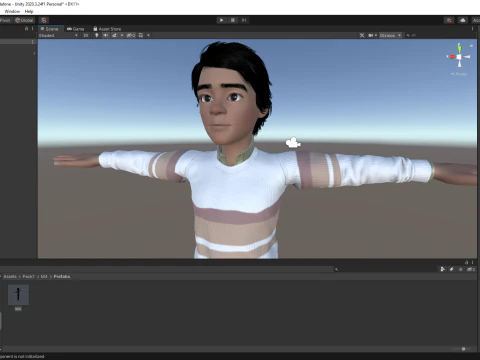Click the green Y axis of the orientation gizmo
Image resolution: width=480 pixels, height=360 pixels.
tap(459, 48)
